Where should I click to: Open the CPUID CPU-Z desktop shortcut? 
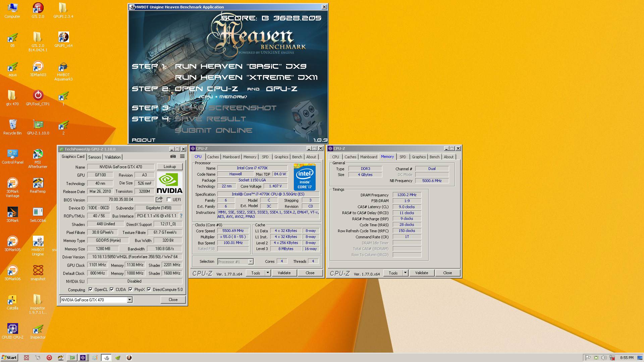(12, 331)
